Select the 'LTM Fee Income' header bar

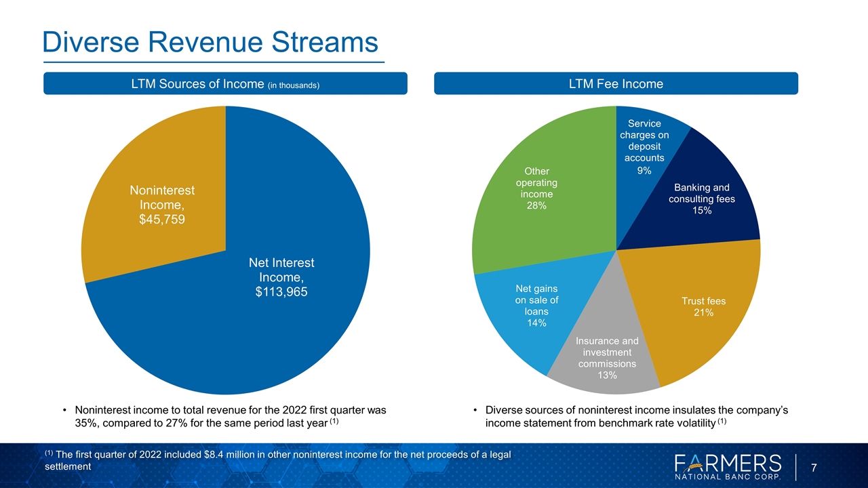click(x=616, y=83)
